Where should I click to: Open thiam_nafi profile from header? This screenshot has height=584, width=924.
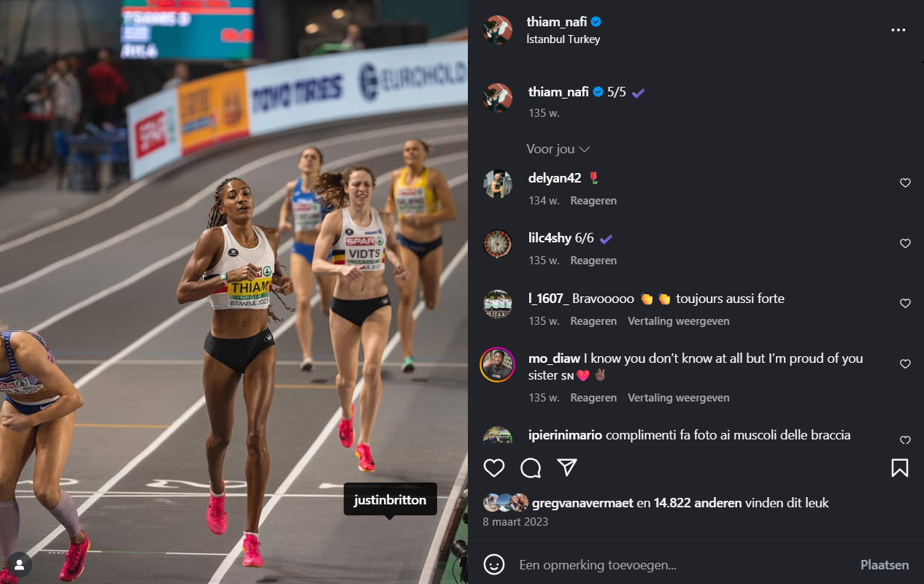(x=557, y=22)
